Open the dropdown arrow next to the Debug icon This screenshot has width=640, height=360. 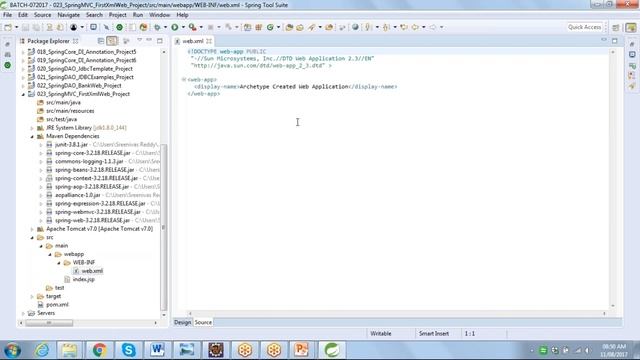pyautogui.click(x=165, y=27)
